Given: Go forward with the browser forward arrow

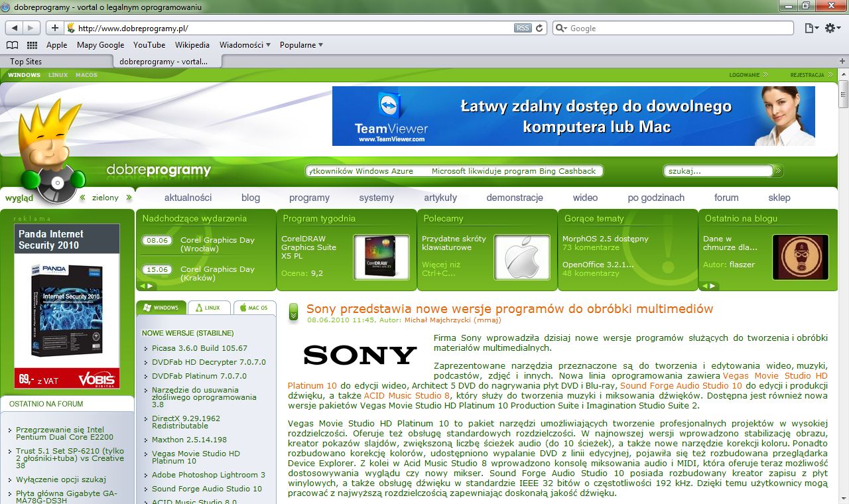Looking at the screenshot, I should tap(32, 28).
